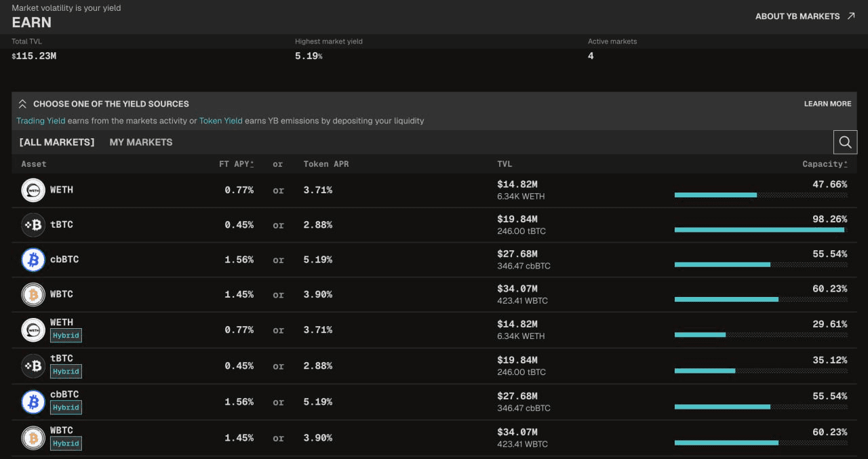Sort markets by Capacity column

(x=825, y=164)
